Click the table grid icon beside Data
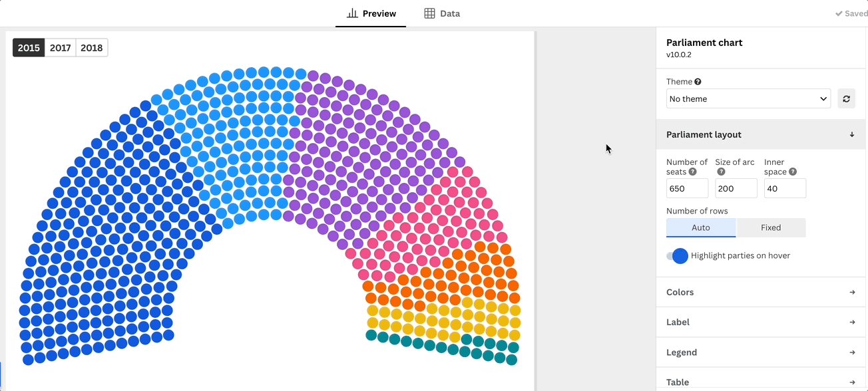 (x=429, y=13)
